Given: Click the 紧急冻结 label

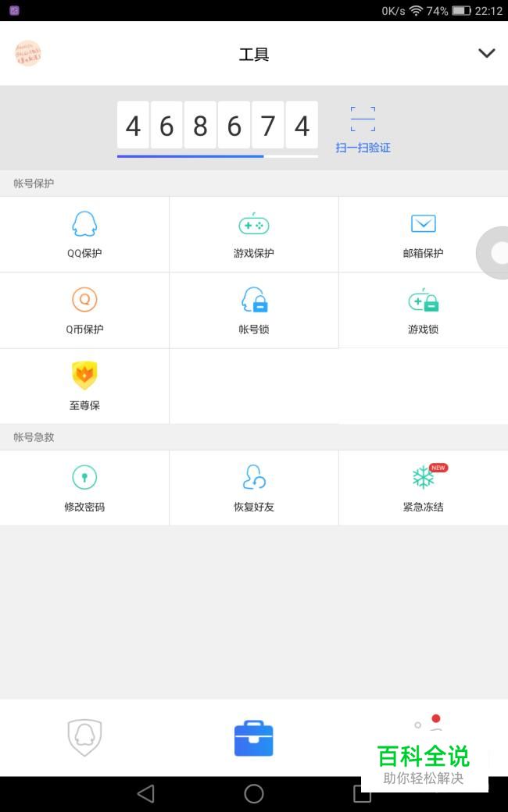Looking at the screenshot, I should point(423,507).
